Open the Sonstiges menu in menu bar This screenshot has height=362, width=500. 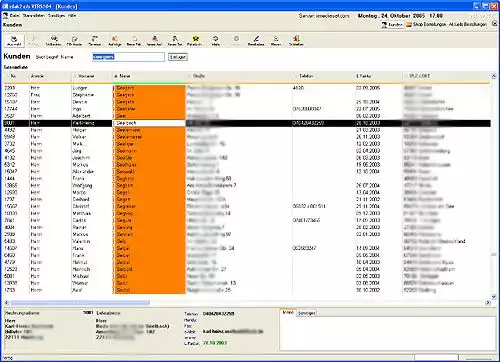[56, 16]
